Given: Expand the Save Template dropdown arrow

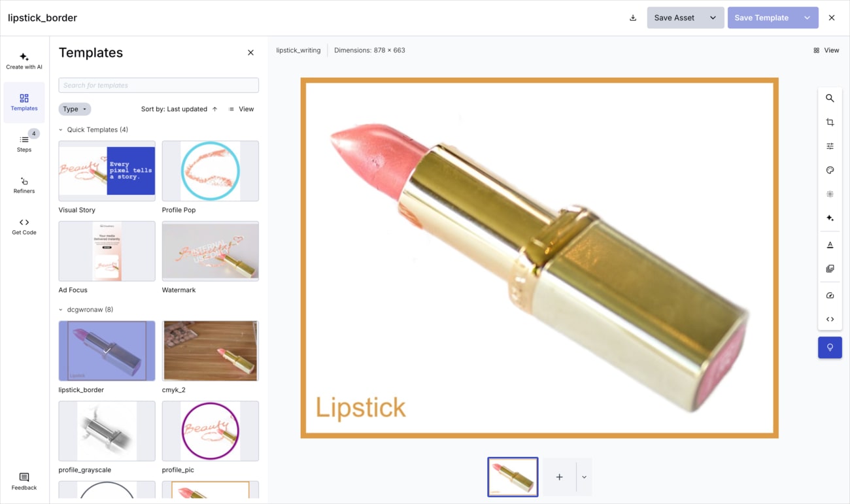Looking at the screenshot, I should click(x=807, y=18).
